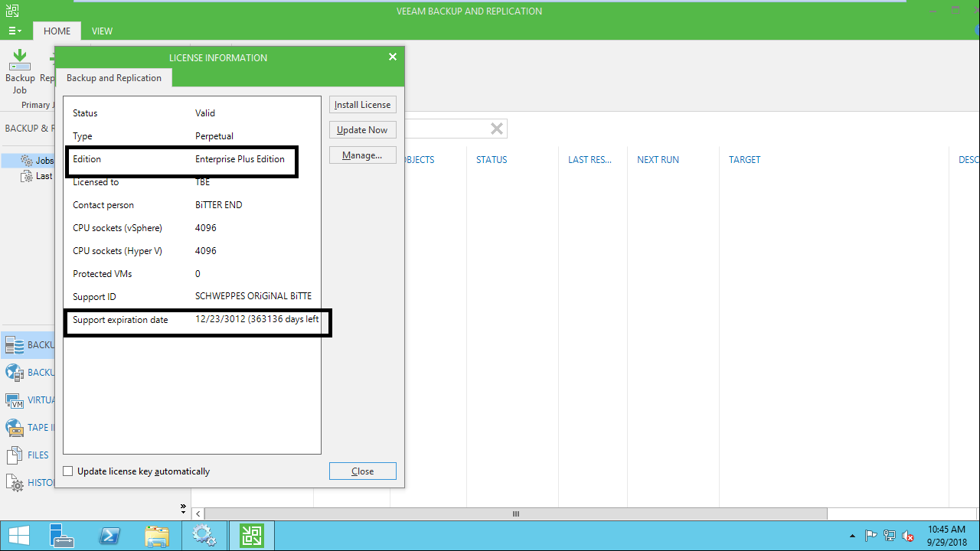Open Virtual Machines view icon in sidebar

pyautogui.click(x=15, y=400)
